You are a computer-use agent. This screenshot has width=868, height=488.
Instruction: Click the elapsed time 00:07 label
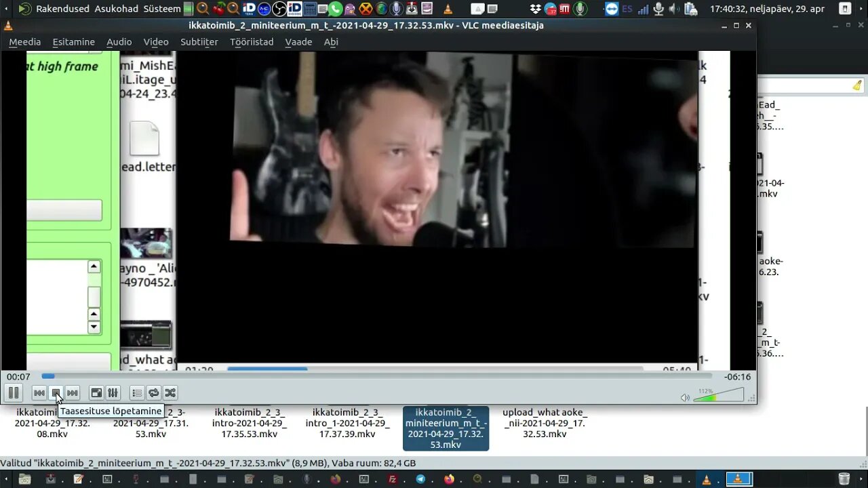[x=18, y=377]
